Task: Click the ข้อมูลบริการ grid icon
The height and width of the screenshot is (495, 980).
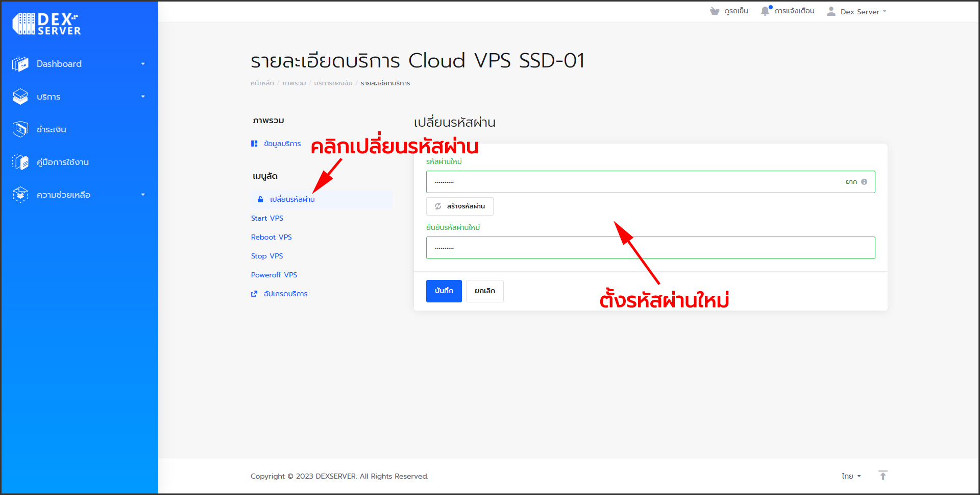Action: tap(255, 144)
